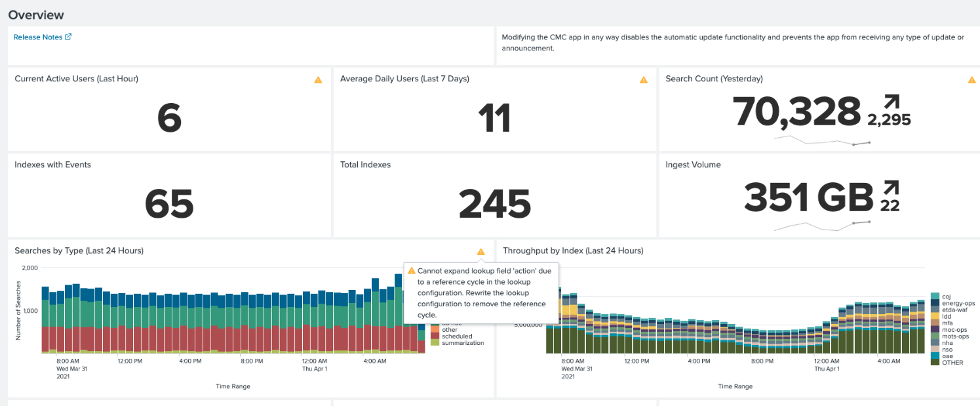The height and width of the screenshot is (406, 980).
Task: Click the 70,328 Search Count value
Action: [796, 112]
